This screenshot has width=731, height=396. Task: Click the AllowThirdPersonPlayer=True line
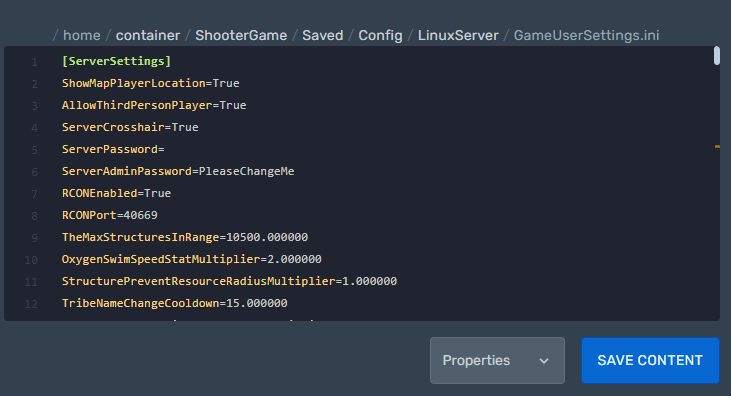point(154,105)
